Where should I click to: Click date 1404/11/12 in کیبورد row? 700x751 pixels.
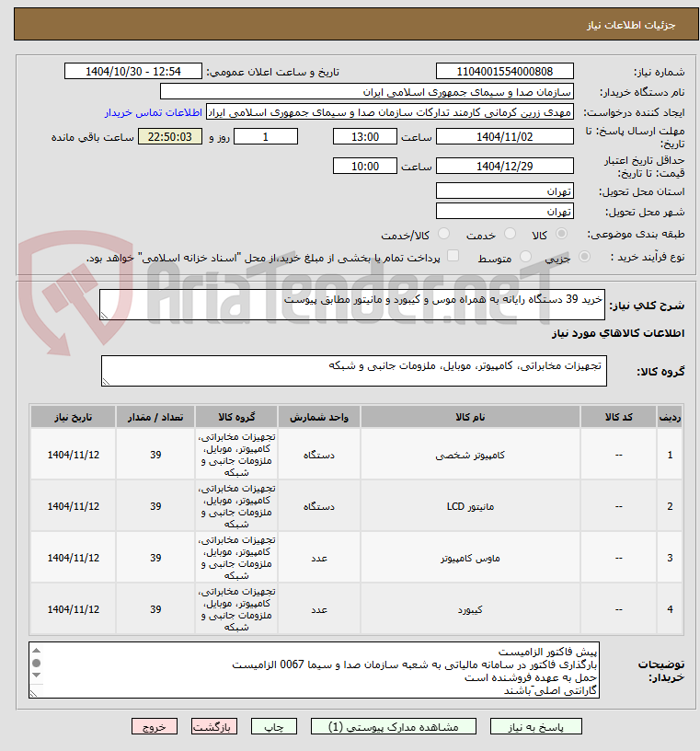73,609
